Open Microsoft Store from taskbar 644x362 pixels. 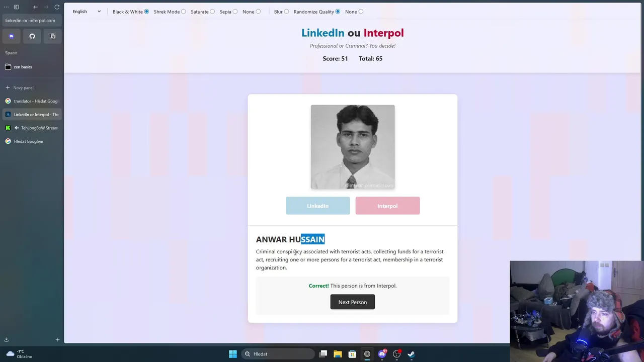[352, 354]
